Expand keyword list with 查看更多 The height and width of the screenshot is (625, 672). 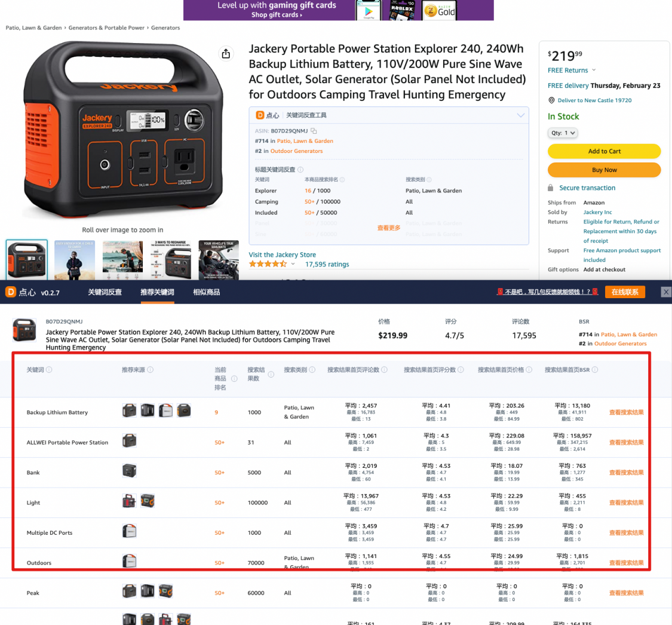[389, 228]
